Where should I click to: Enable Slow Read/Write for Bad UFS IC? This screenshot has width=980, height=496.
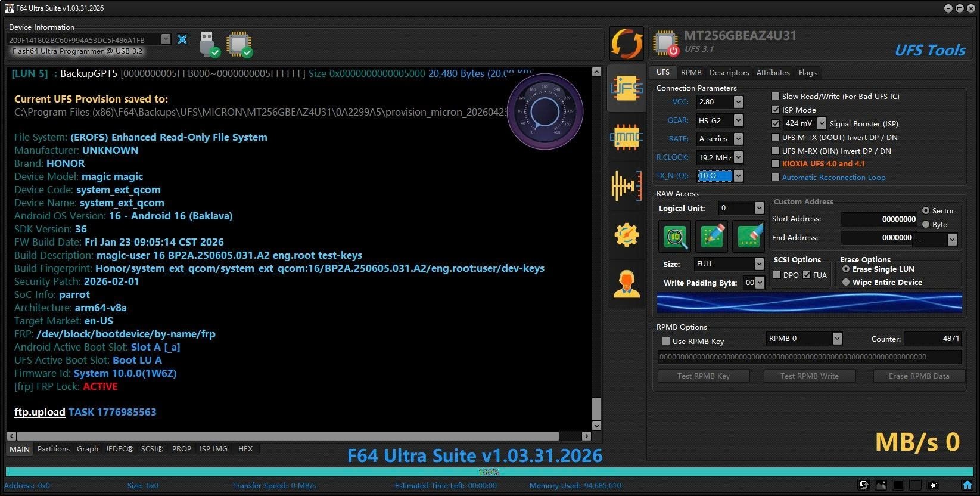coord(776,96)
